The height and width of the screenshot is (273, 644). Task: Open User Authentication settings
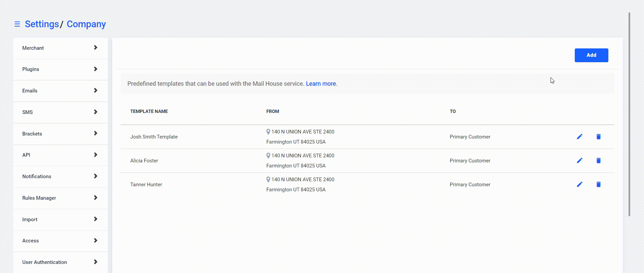61,262
